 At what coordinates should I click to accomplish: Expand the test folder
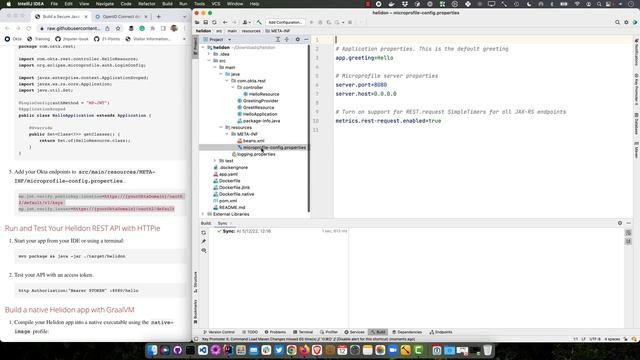coord(215,161)
